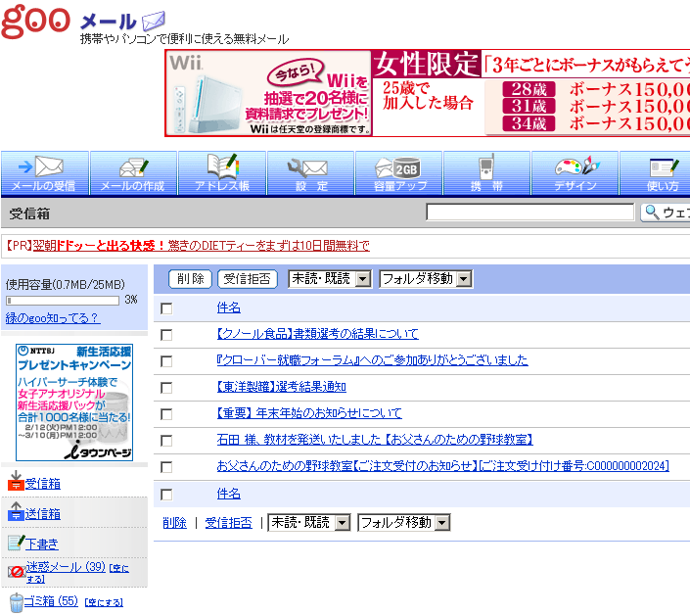Open 携帯 mobile toolbar button
690x616 pixels.
(x=486, y=173)
